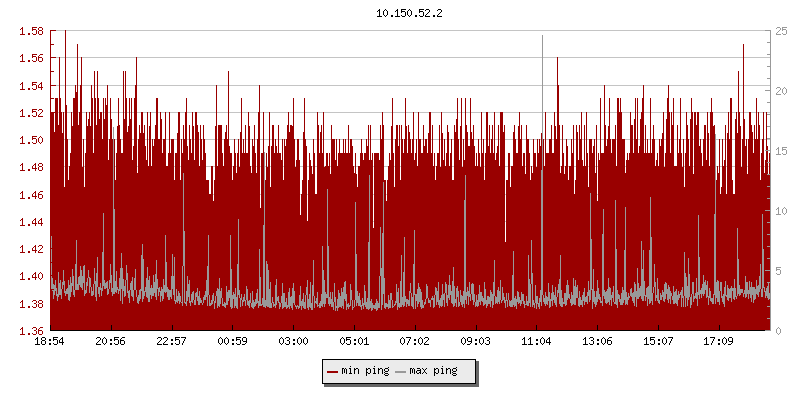This screenshot has height=400, width=800.
Task: Click the 00:59 time axis label
Action: pos(232,341)
